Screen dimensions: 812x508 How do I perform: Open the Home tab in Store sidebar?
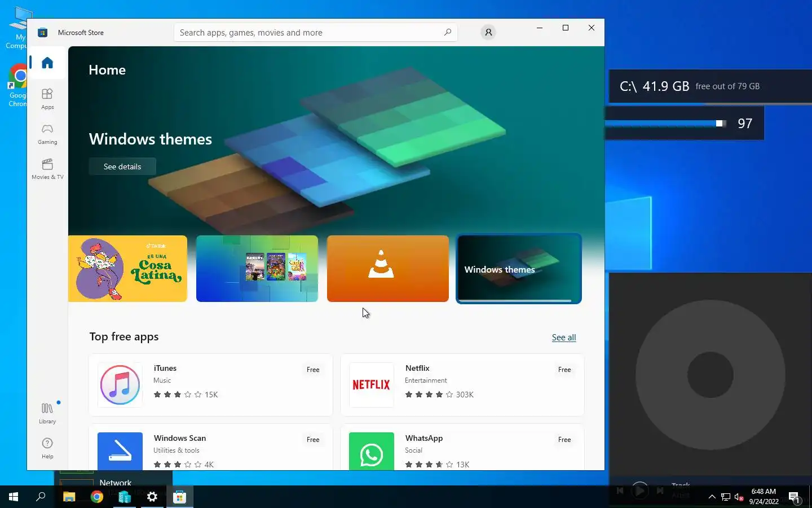47,63
